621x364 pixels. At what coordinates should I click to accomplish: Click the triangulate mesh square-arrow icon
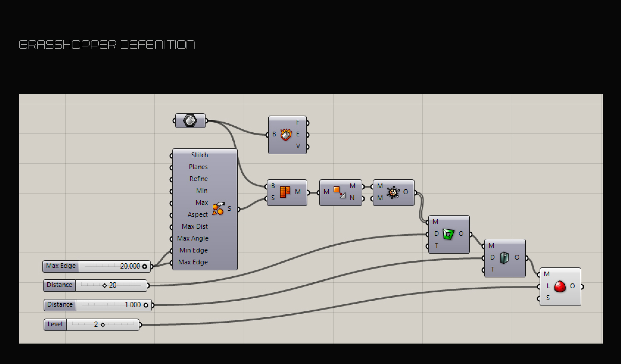pyautogui.click(x=339, y=192)
